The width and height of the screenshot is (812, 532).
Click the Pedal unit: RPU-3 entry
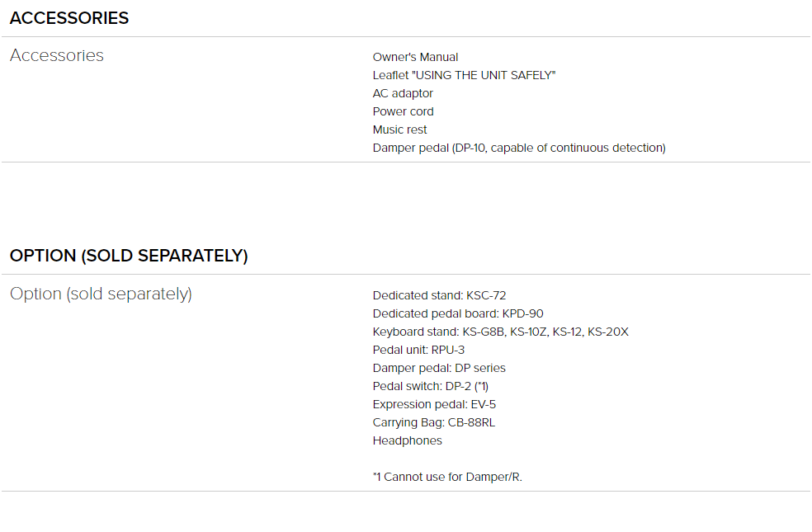tap(418, 350)
